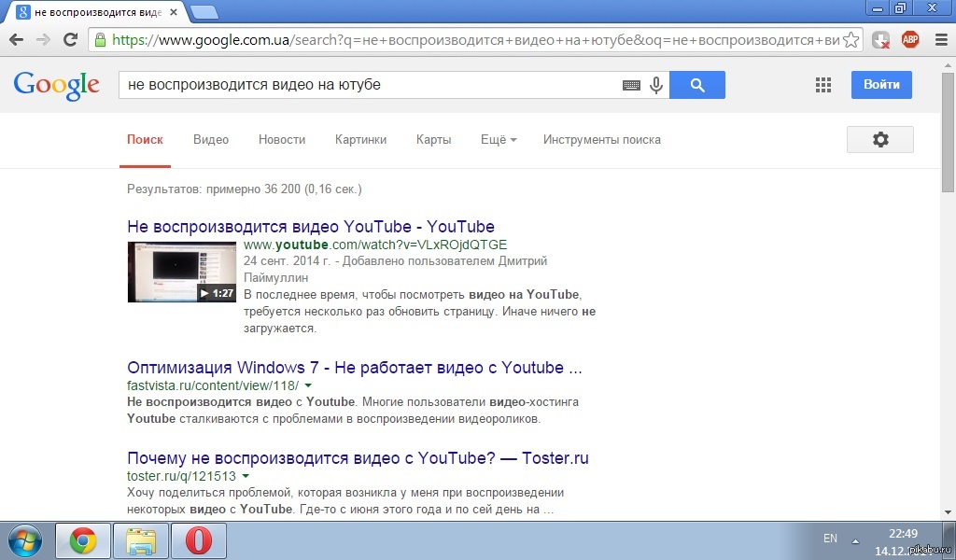Launch Opera from the taskbar
This screenshot has width=956, height=560.
point(199,540)
